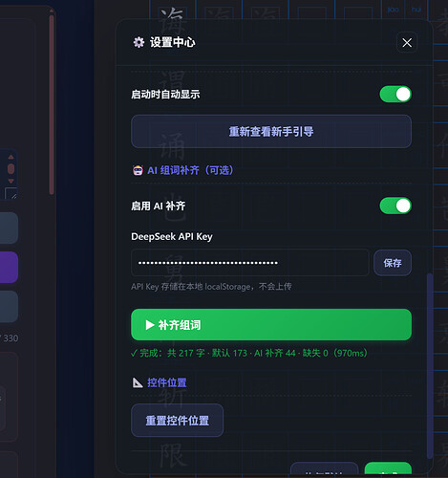Click the gear icon beside 设置中心
448x478 pixels.
coord(139,42)
